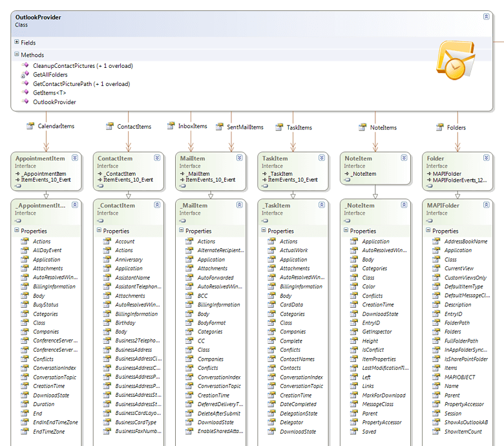Click the AddressBookName property icon
This screenshot has height=446, width=504.
[436, 241]
